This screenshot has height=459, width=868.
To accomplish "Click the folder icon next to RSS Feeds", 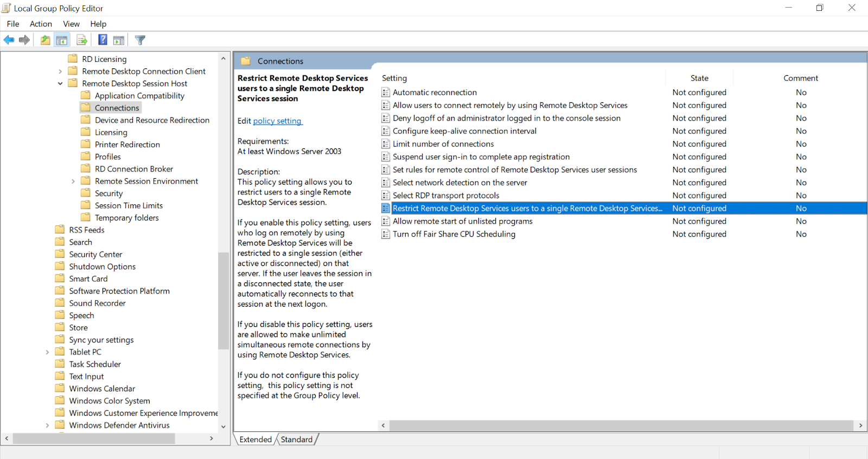I will (60, 230).
